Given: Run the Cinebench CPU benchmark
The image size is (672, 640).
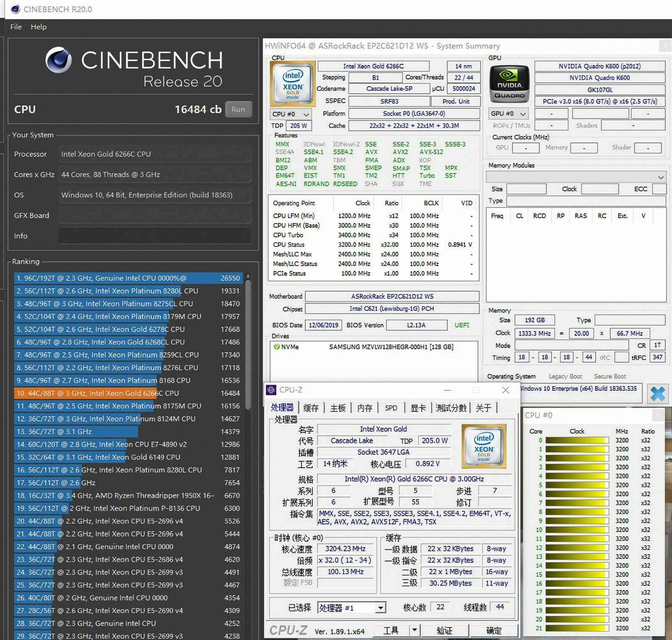Looking at the screenshot, I should click(x=238, y=109).
